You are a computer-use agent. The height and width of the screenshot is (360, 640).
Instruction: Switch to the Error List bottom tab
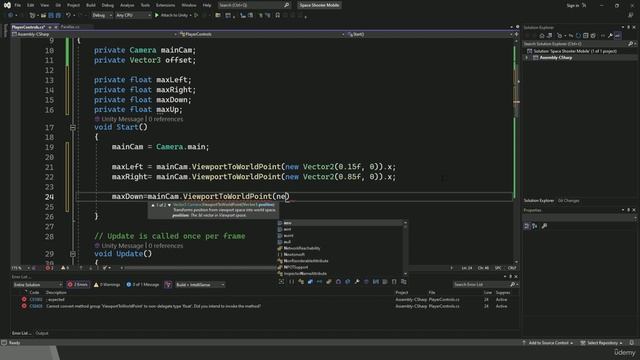[x=20, y=333]
